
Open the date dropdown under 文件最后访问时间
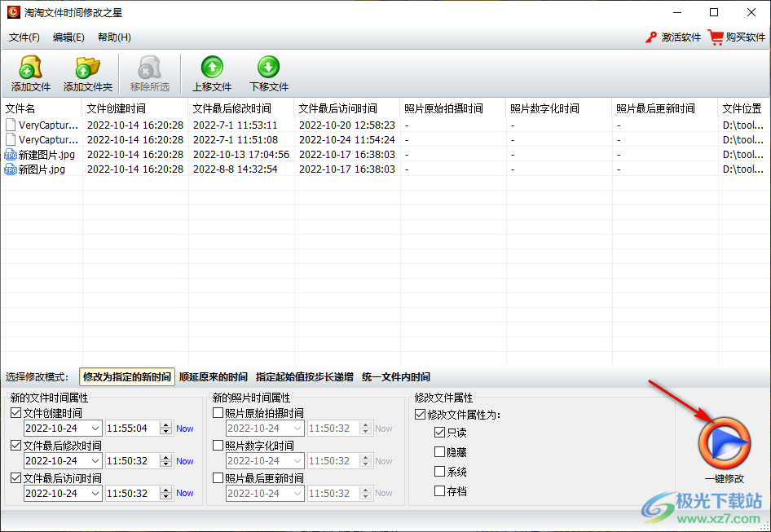point(95,493)
